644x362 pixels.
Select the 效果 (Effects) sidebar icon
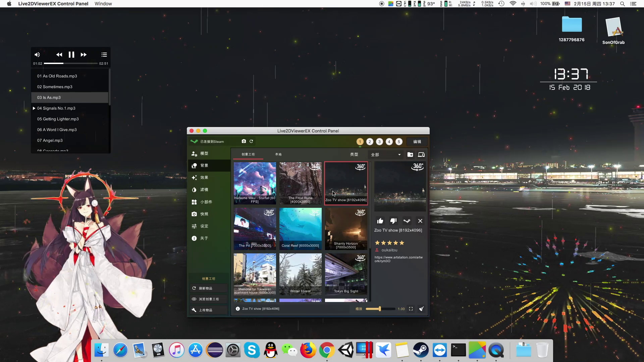pyautogui.click(x=204, y=177)
